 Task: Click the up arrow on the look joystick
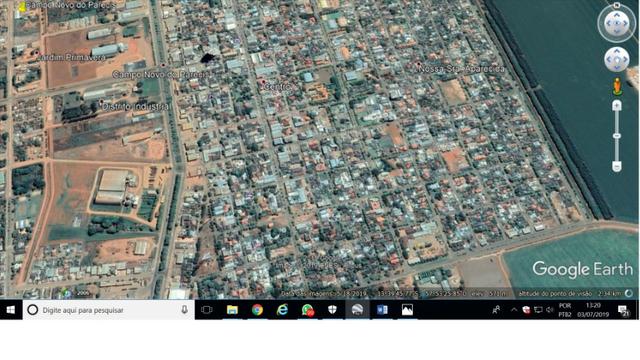pyautogui.click(x=617, y=15)
